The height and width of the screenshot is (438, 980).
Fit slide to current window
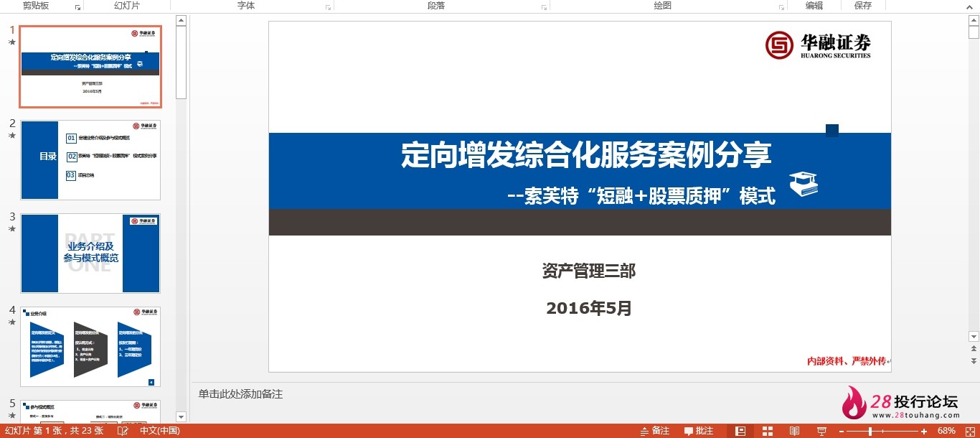[x=969, y=431]
